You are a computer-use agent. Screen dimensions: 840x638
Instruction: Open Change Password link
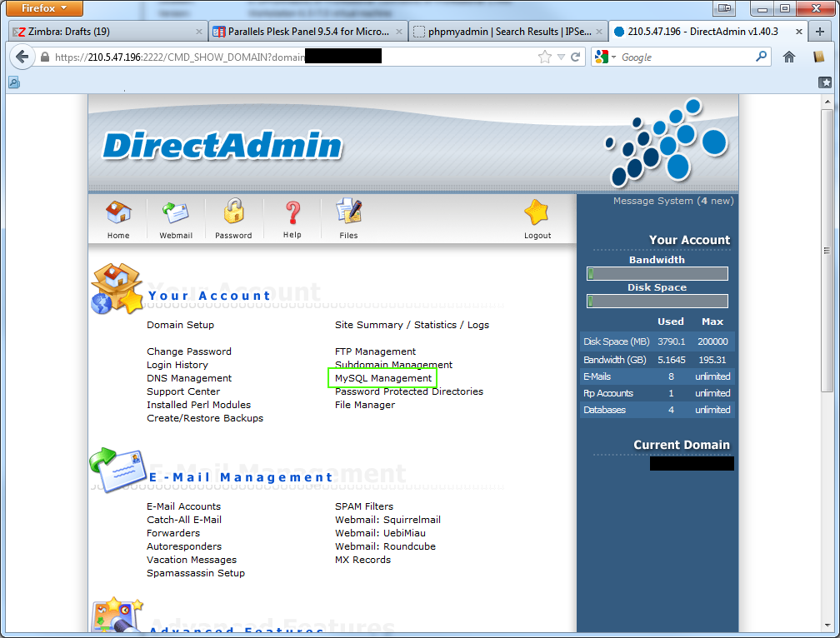click(x=189, y=351)
